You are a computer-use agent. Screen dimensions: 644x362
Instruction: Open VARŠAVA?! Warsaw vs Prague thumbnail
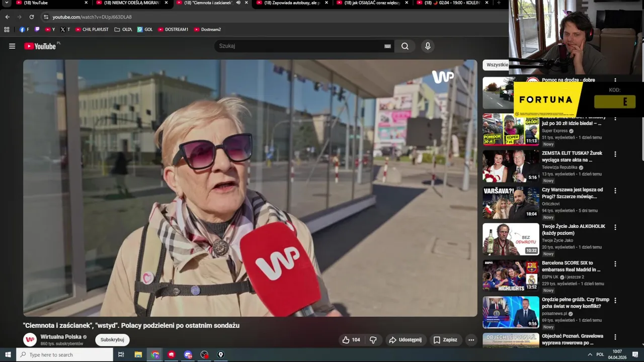coord(511,203)
